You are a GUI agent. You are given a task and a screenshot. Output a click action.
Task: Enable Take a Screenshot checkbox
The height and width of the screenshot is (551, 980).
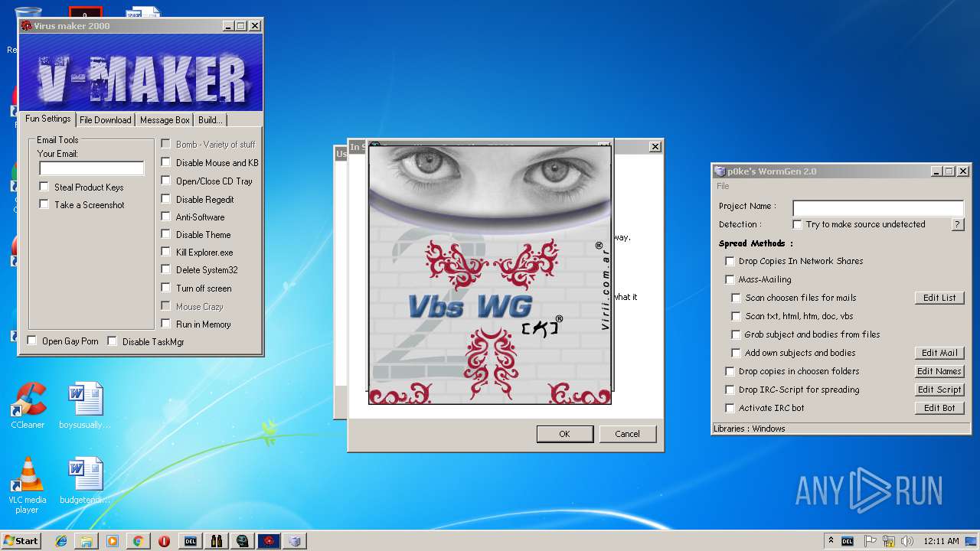44,204
